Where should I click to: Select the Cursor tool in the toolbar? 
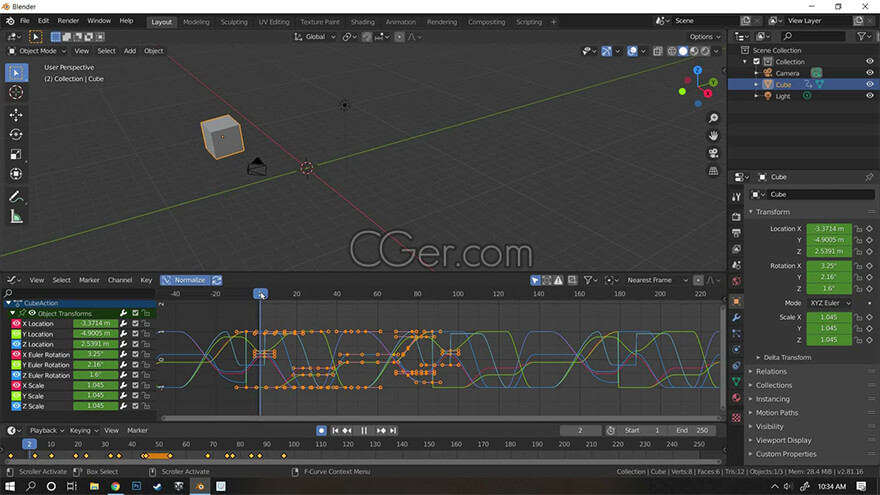pos(16,93)
